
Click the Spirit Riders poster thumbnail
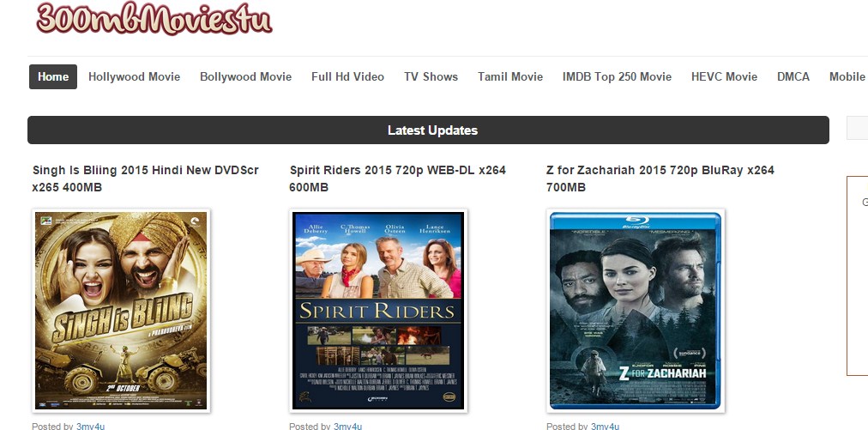pos(378,311)
